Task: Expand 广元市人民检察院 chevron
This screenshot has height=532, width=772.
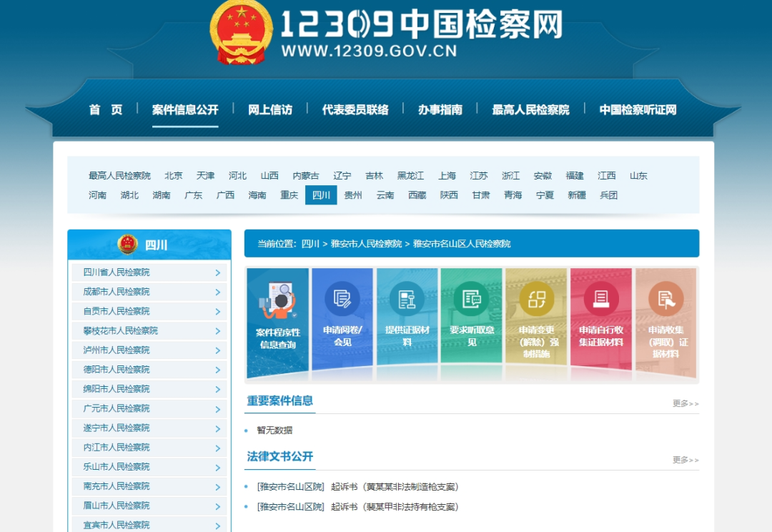Action: tap(217, 409)
